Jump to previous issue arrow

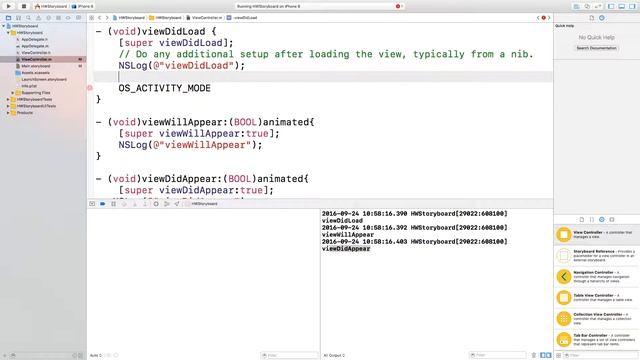pos(538,18)
